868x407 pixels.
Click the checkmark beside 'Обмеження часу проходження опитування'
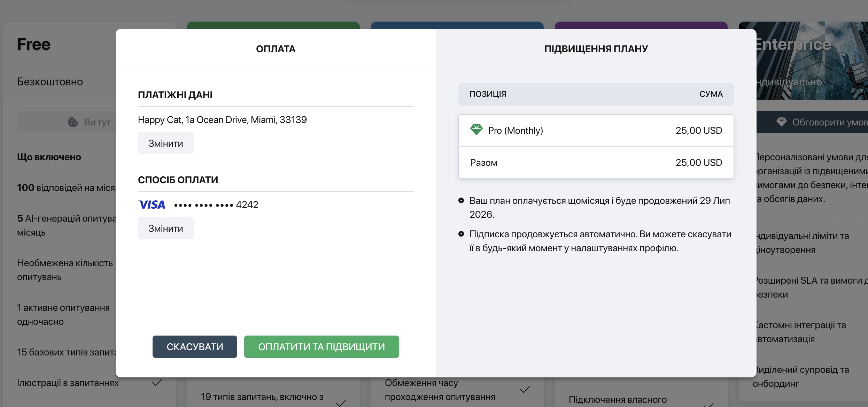tap(525, 390)
